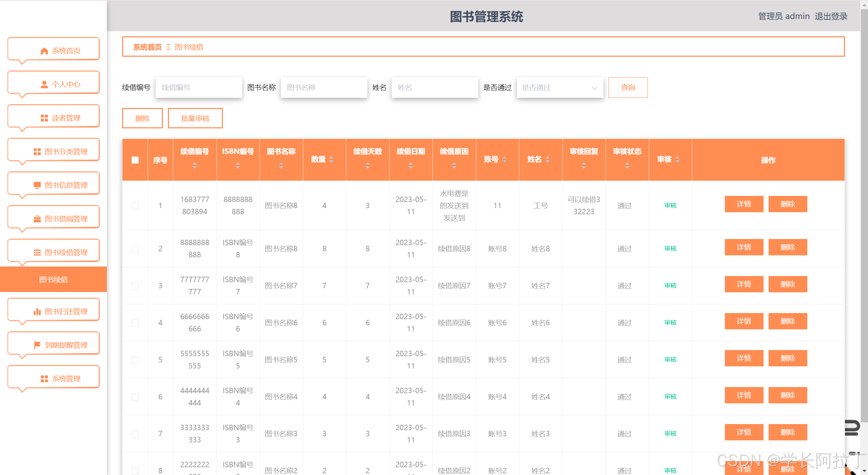Open the 是否通过 dropdown
Image resolution: width=868 pixels, height=475 pixels.
560,88
